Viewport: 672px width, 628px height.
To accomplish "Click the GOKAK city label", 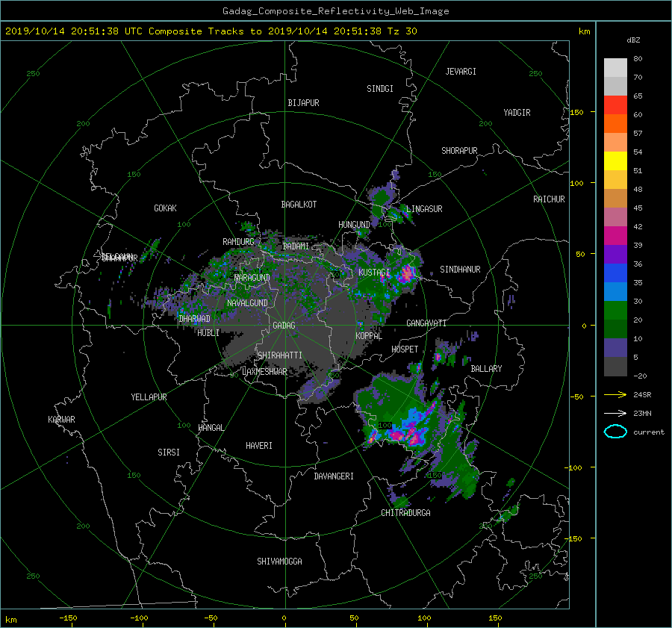I will tap(165, 208).
